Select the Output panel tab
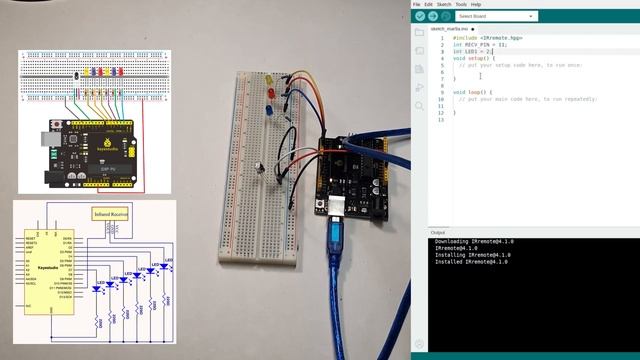640x360 pixels. [x=438, y=232]
